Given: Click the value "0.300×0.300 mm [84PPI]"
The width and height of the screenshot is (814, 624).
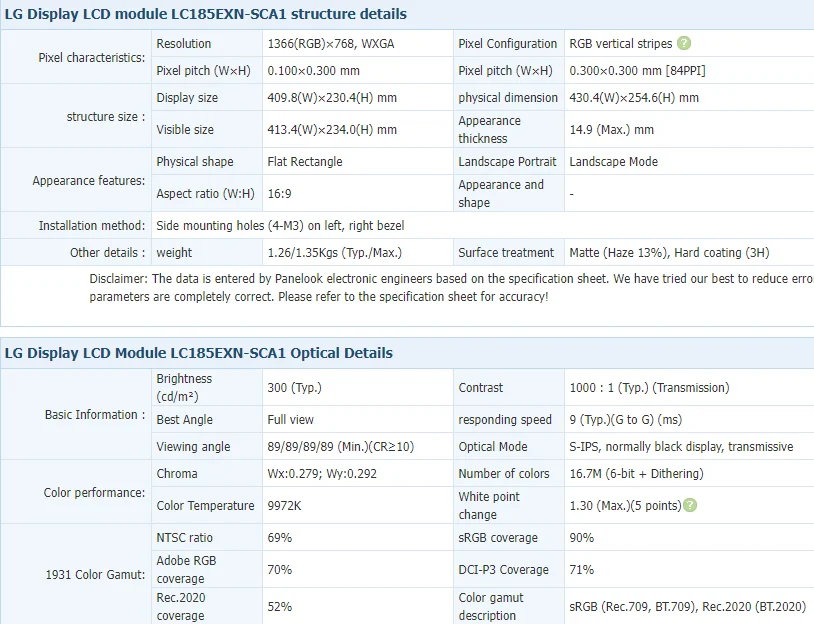Looking at the screenshot, I should 637,71.
